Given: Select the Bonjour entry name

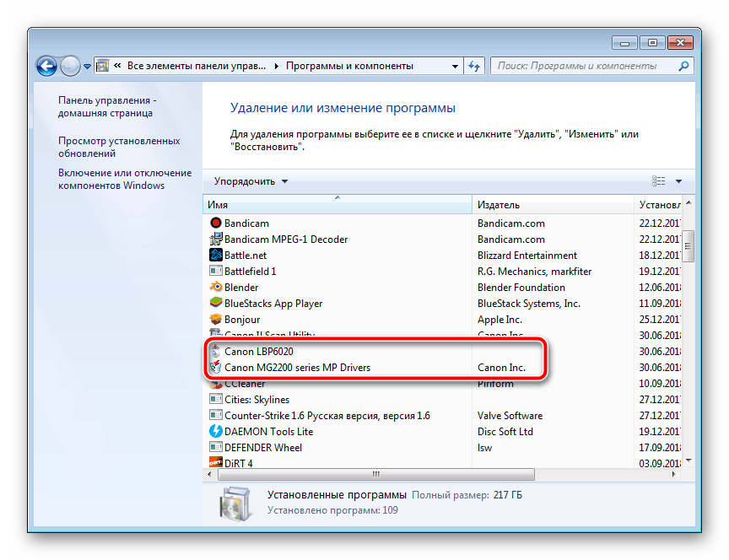Looking at the screenshot, I should pos(242,320).
